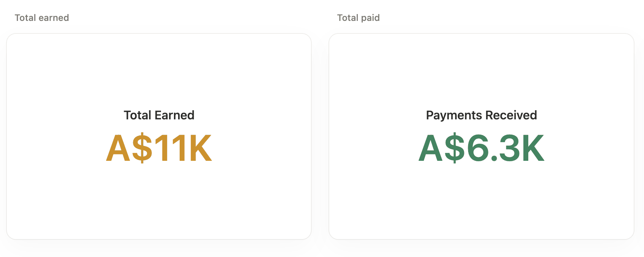Click the "Total earned" heading label
Image resolution: width=644 pixels, height=257 pixels.
42,18
